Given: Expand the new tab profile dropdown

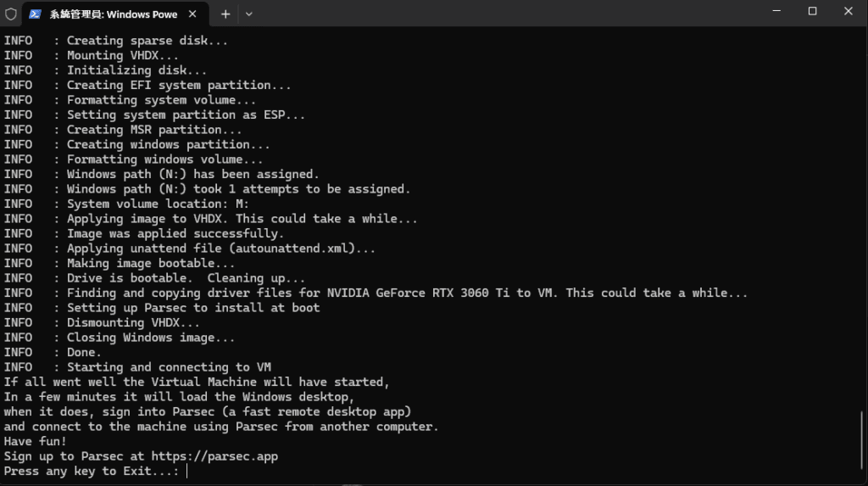Looking at the screenshot, I should (x=248, y=14).
